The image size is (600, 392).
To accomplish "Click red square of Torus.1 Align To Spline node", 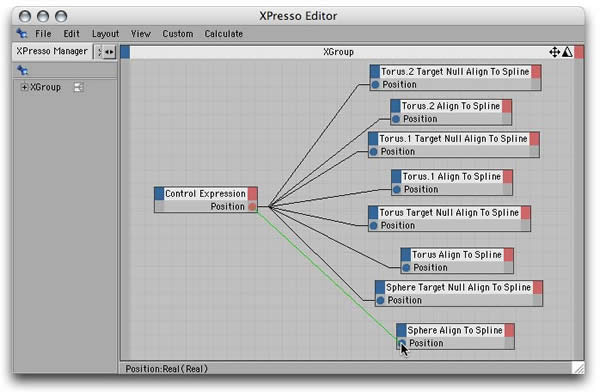I will [x=508, y=176].
